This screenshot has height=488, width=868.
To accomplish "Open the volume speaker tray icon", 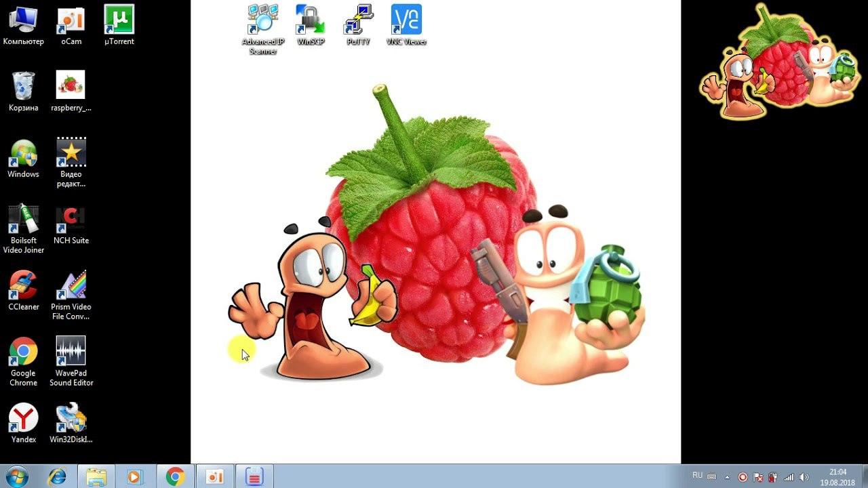I will tap(804, 477).
